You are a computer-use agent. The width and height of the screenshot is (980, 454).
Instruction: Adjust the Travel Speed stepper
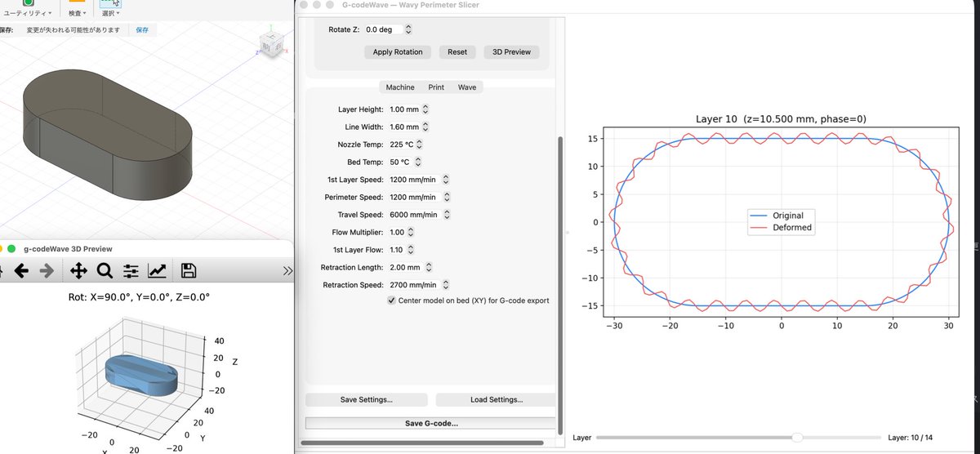tap(446, 215)
